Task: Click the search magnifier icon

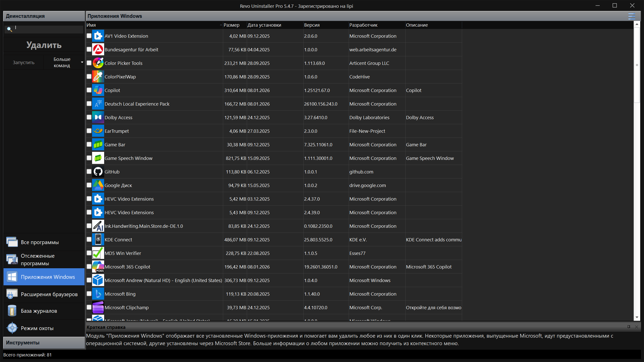Action: (x=9, y=29)
